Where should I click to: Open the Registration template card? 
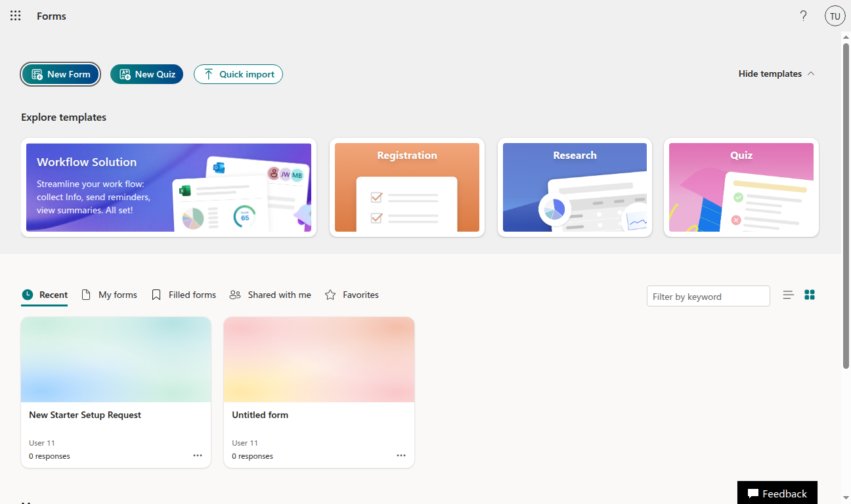(407, 188)
